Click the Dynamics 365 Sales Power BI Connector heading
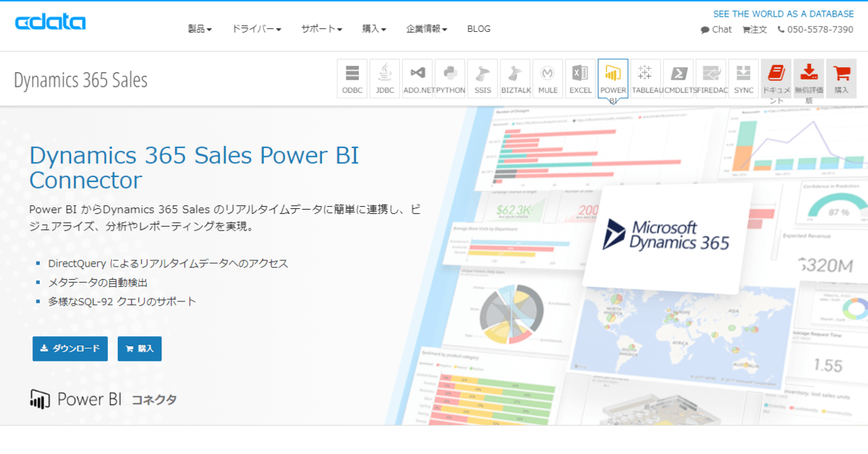Viewport: 868px width, 454px height. (194, 167)
